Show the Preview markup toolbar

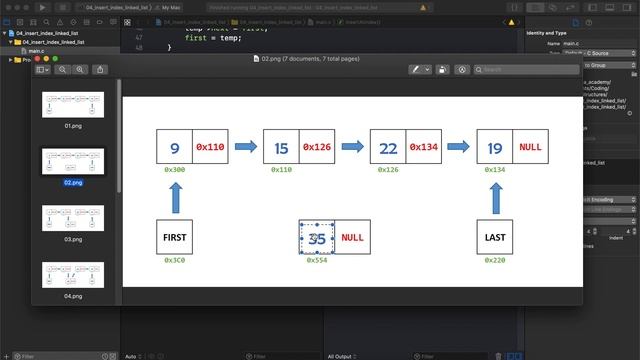[462, 70]
